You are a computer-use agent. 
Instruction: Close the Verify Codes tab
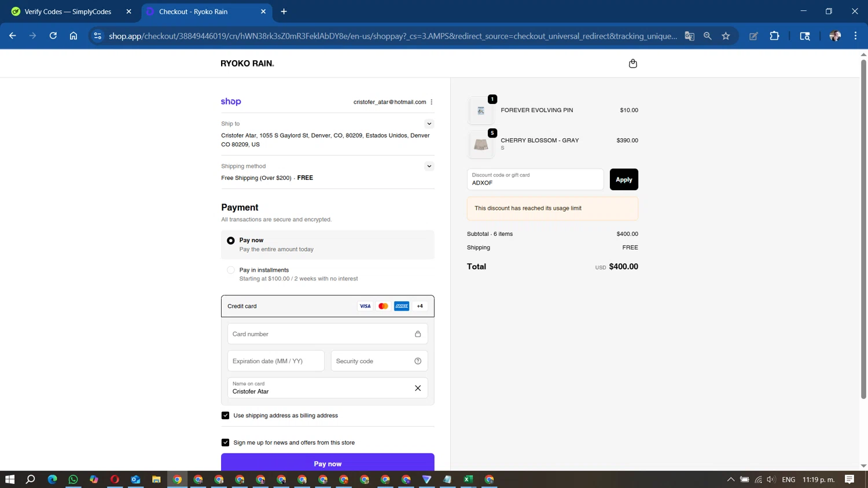click(x=128, y=12)
